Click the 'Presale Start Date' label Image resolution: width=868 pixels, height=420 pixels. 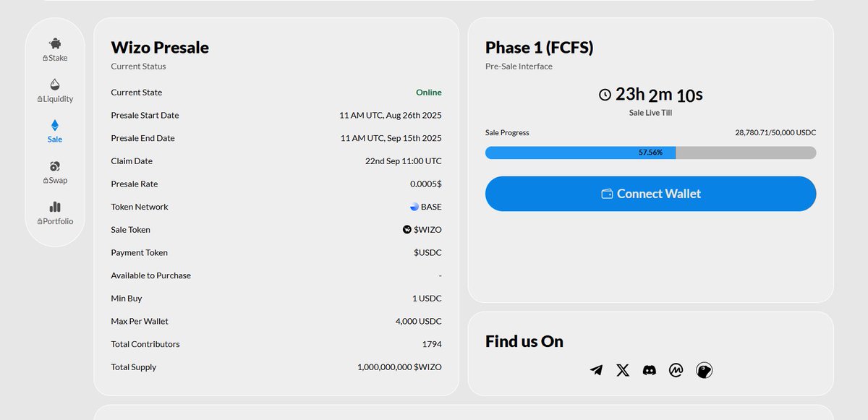pos(145,116)
